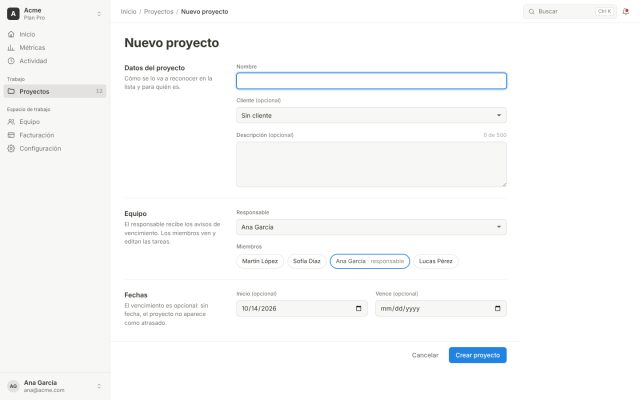Click the Vence date field
Viewport: 640px width, 400px height.
tap(441, 309)
